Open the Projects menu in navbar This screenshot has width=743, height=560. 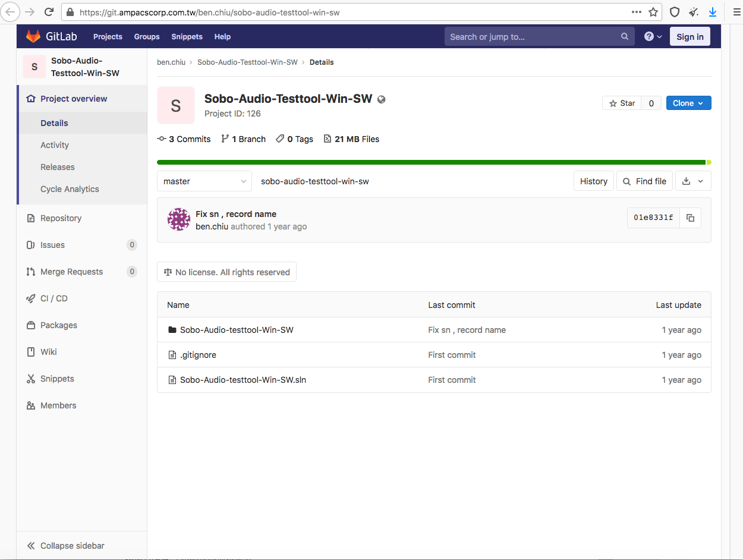[x=108, y=36]
